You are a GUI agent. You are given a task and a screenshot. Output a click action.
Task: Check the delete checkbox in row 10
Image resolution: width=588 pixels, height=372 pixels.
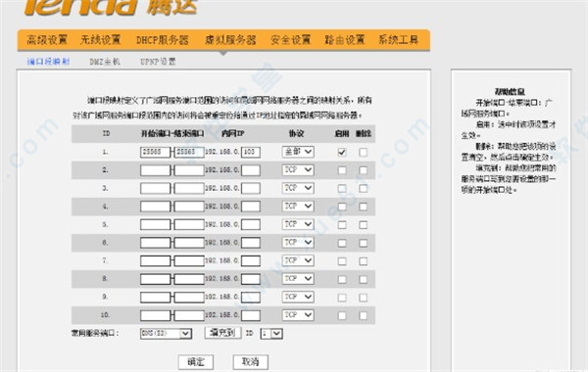pyautogui.click(x=363, y=315)
